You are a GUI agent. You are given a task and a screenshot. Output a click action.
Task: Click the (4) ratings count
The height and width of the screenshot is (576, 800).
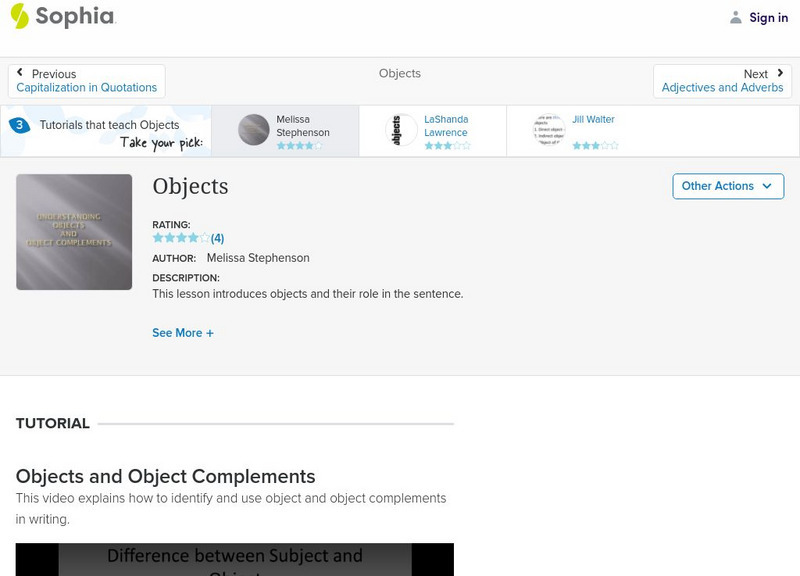click(217, 238)
